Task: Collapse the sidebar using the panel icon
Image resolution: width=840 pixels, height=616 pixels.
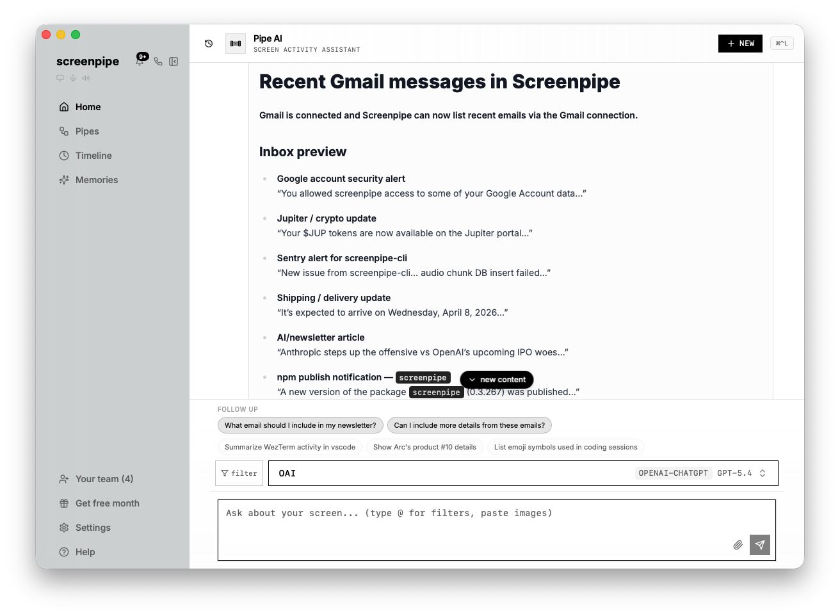Action: (174, 61)
